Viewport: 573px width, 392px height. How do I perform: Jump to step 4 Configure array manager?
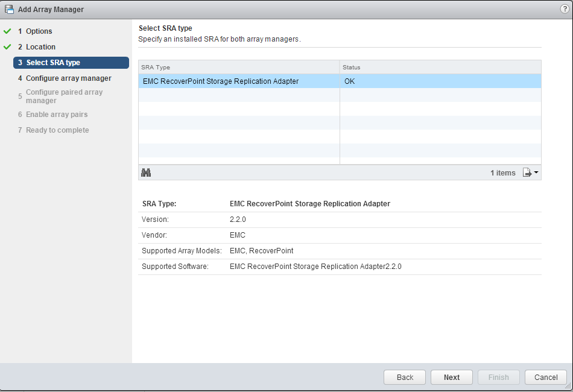pos(68,78)
